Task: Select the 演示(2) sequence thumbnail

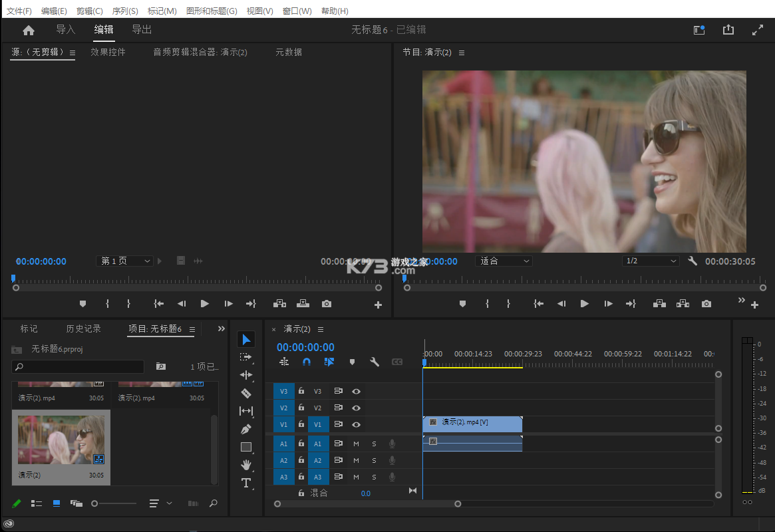Action: click(x=61, y=440)
